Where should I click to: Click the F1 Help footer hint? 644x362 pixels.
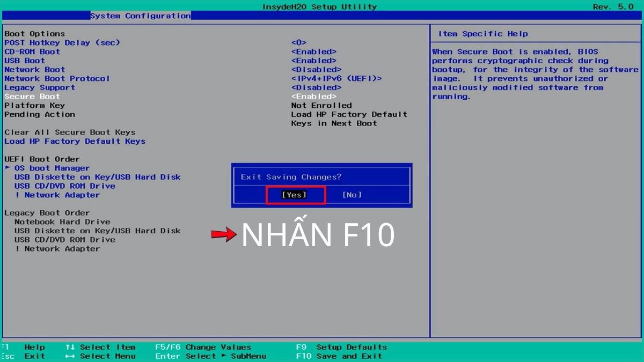pos(23,347)
